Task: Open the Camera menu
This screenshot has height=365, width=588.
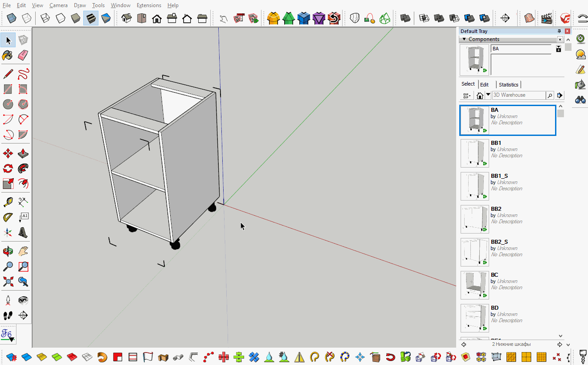Action: (58, 5)
